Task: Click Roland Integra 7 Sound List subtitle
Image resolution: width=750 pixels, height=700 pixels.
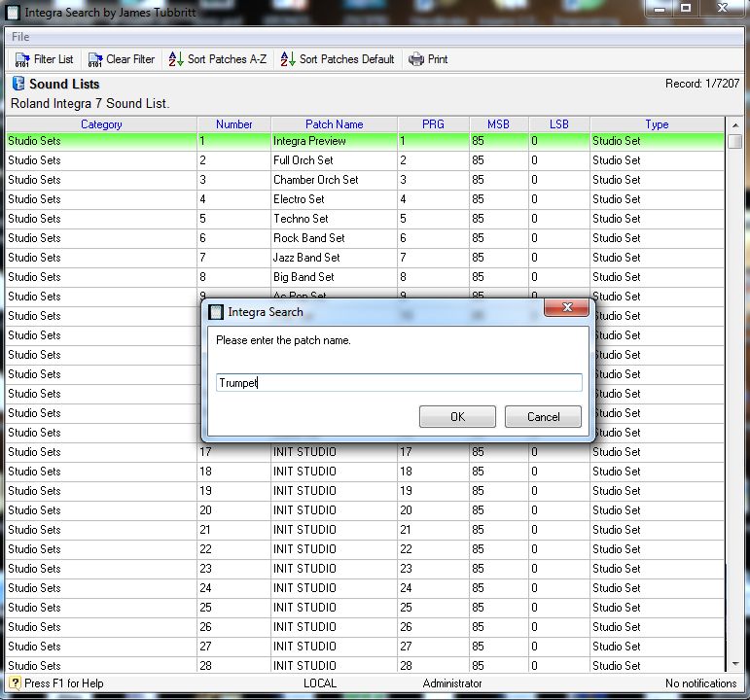Action: coord(89,104)
